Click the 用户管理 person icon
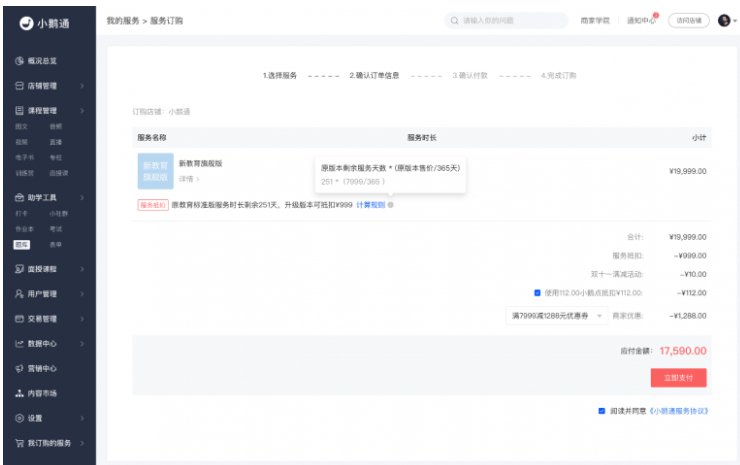Screen dimensions: 740x465 tap(19, 294)
